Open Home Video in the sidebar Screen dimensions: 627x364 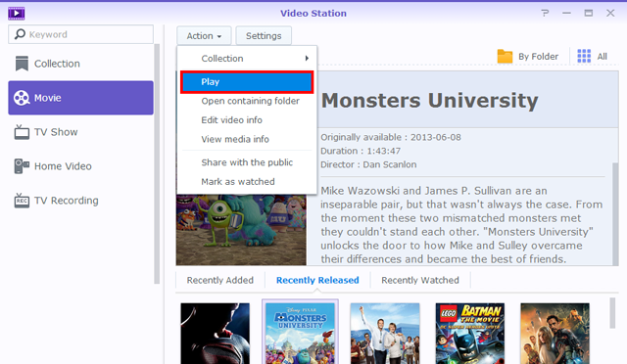(x=80, y=166)
